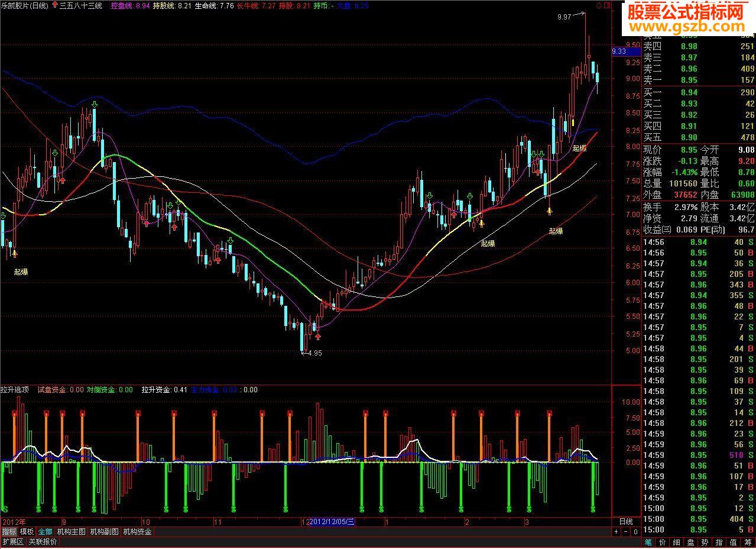Select the 势 tab in quote panel
This screenshot has height=549, width=756.
(705, 542)
